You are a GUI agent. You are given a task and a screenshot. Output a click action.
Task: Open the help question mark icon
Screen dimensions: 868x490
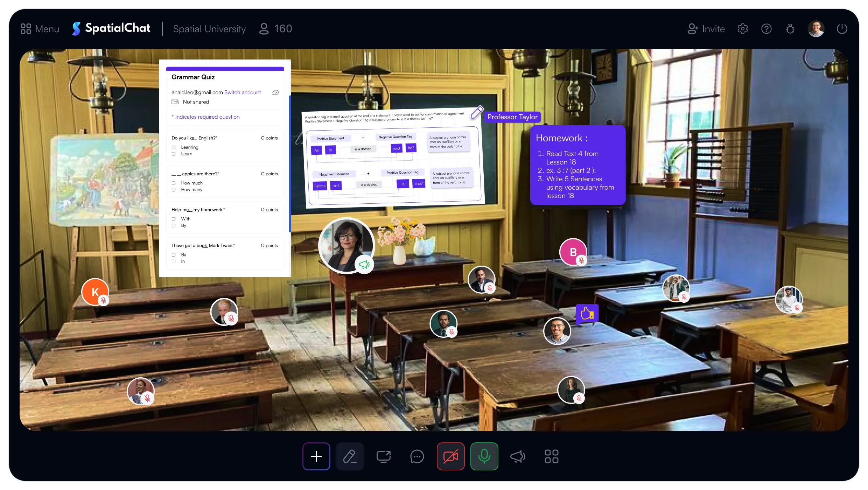(x=766, y=29)
